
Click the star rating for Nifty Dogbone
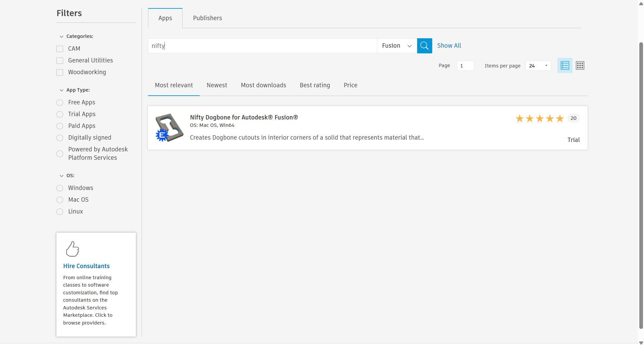(539, 118)
